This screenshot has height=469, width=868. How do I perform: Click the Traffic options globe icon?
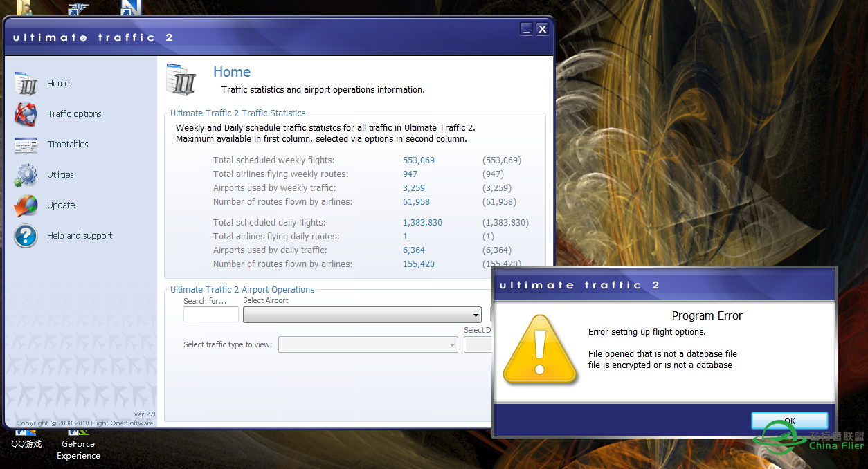point(26,114)
